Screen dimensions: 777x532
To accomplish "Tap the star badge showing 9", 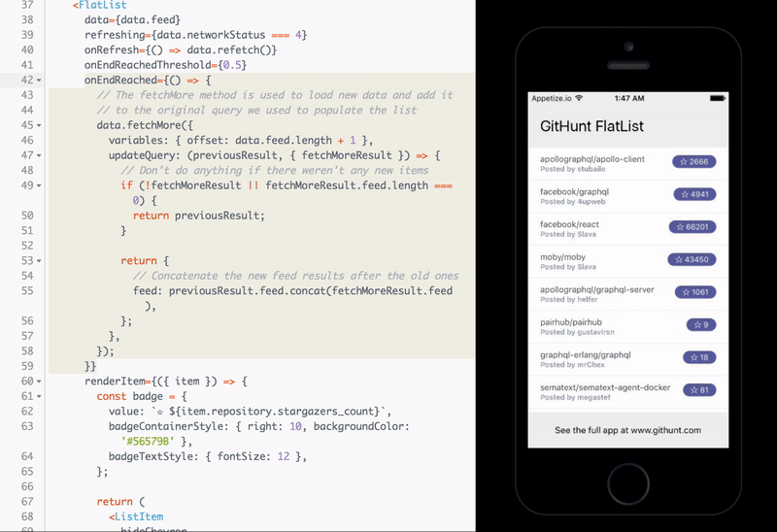I will [x=701, y=325].
